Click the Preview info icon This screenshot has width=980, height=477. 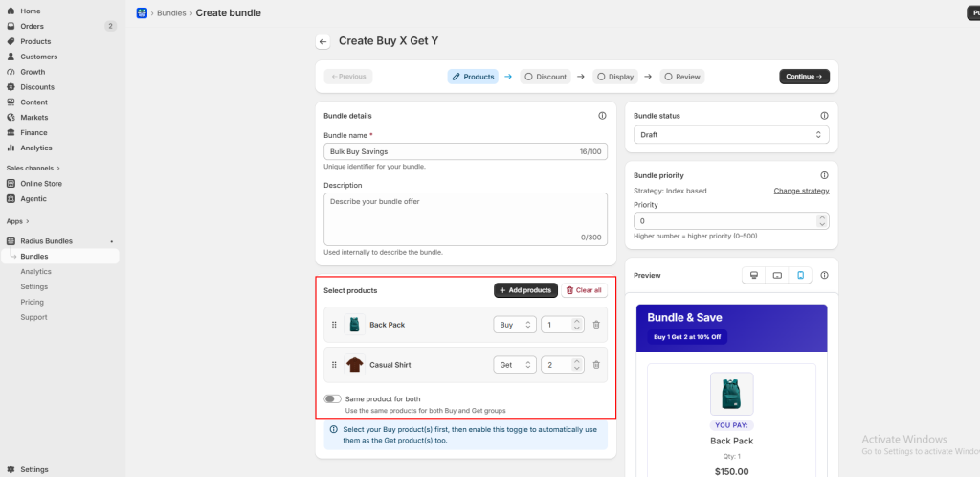pyautogui.click(x=824, y=275)
